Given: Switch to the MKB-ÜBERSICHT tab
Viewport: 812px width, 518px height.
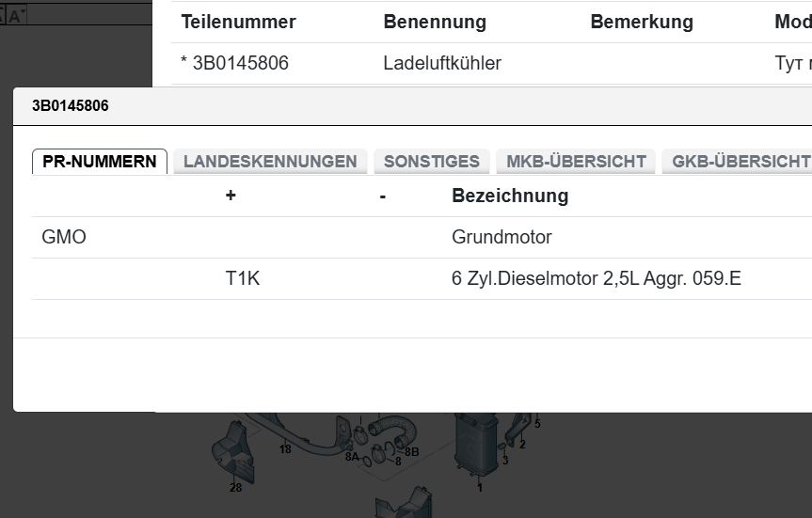Looking at the screenshot, I should click(576, 162).
